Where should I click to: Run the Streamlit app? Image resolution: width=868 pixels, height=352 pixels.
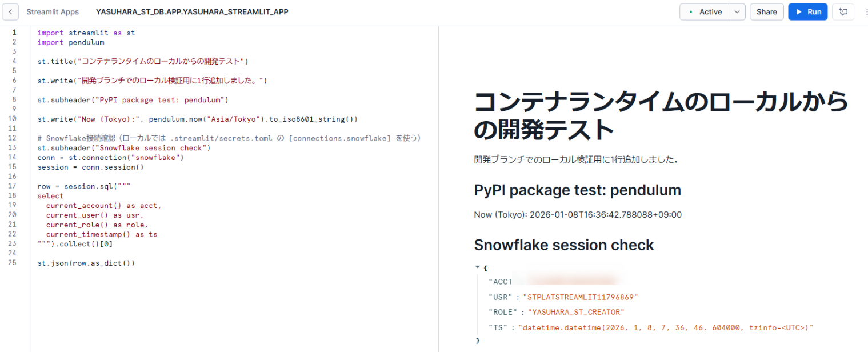[x=807, y=12]
